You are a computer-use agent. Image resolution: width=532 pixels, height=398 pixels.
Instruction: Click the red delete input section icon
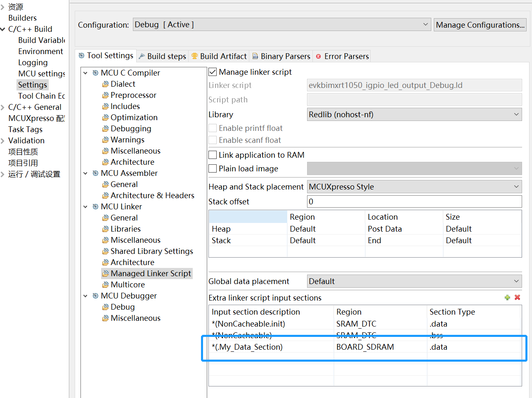click(x=518, y=298)
